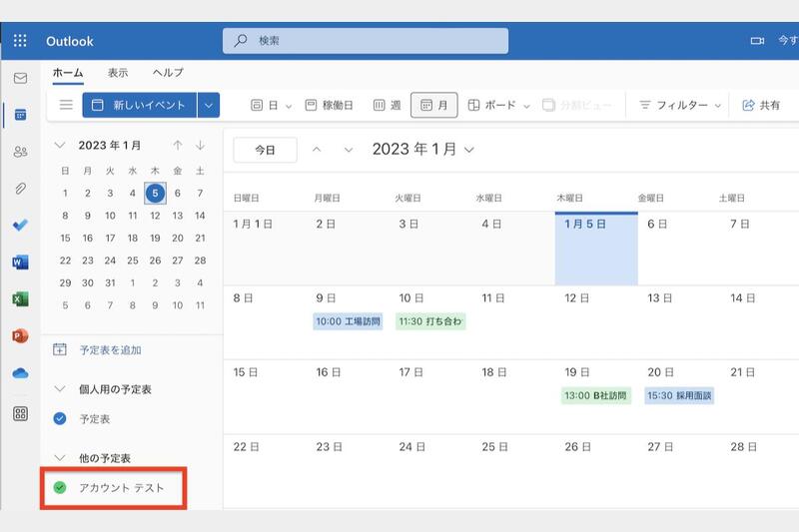Launch Excel from the sidebar
The height and width of the screenshot is (532, 799).
click(x=20, y=298)
